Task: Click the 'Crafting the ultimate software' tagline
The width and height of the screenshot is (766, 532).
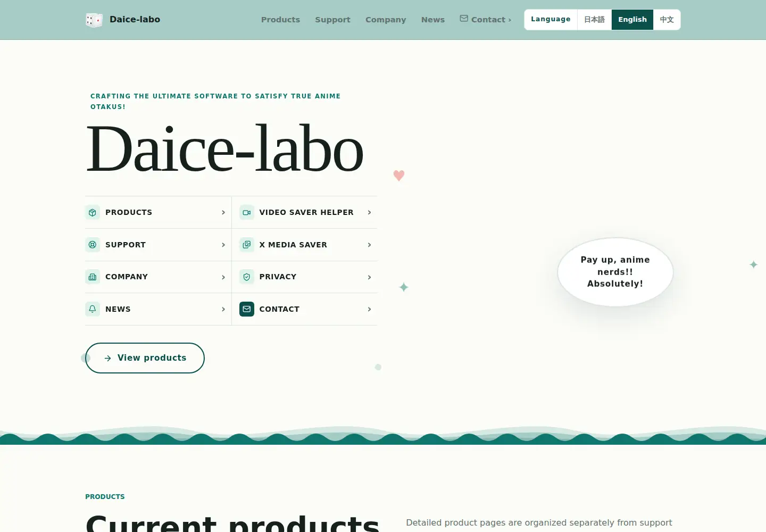Action: coord(215,101)
